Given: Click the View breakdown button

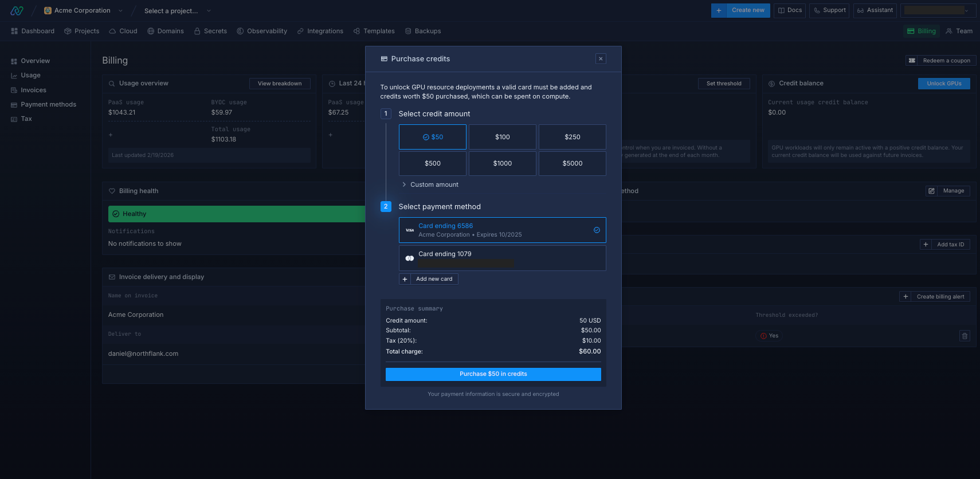Looking at the screenshot, I should 280,84.
